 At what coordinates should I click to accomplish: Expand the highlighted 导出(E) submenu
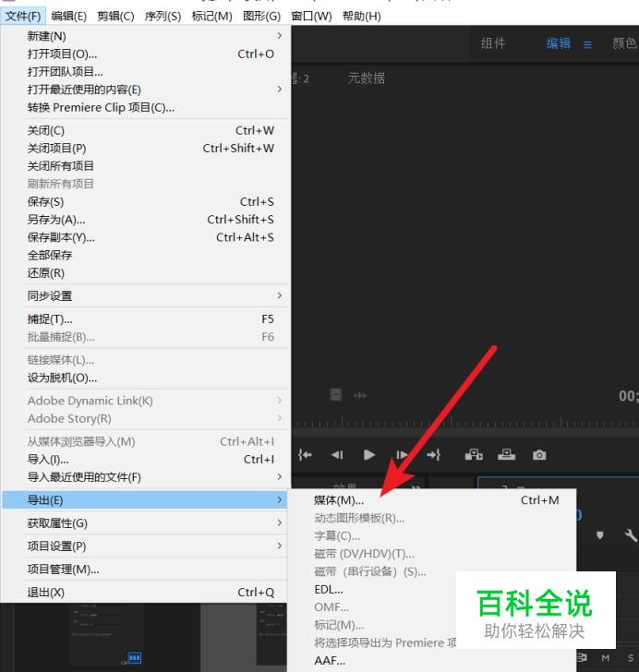tap(145, 500)
